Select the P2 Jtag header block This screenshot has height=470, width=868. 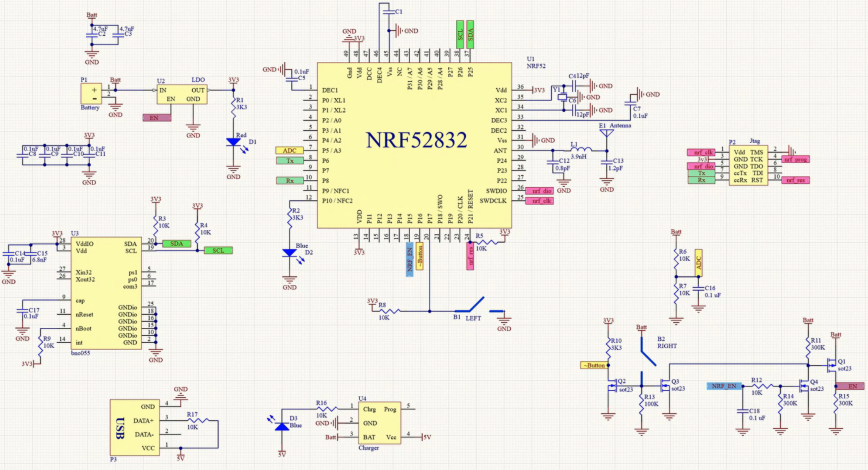(748, 165)
